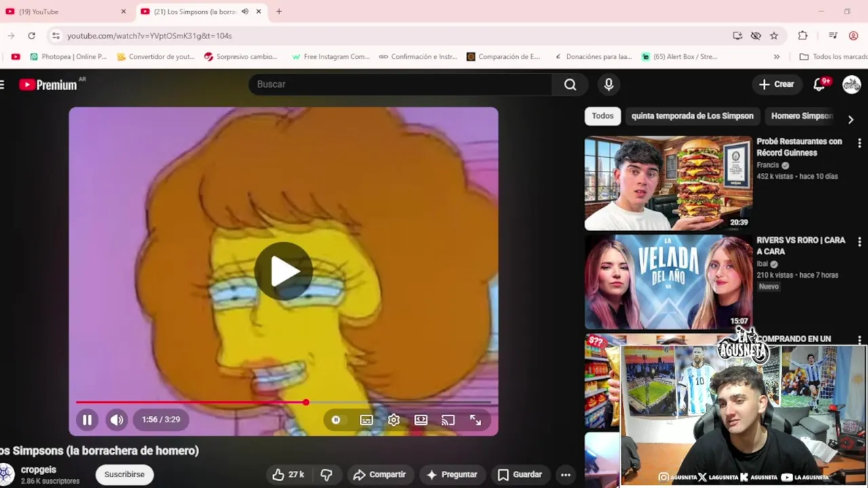Go forward in browser navigation arrow
The height and width of the screenshot is (488, 868).
11,36
